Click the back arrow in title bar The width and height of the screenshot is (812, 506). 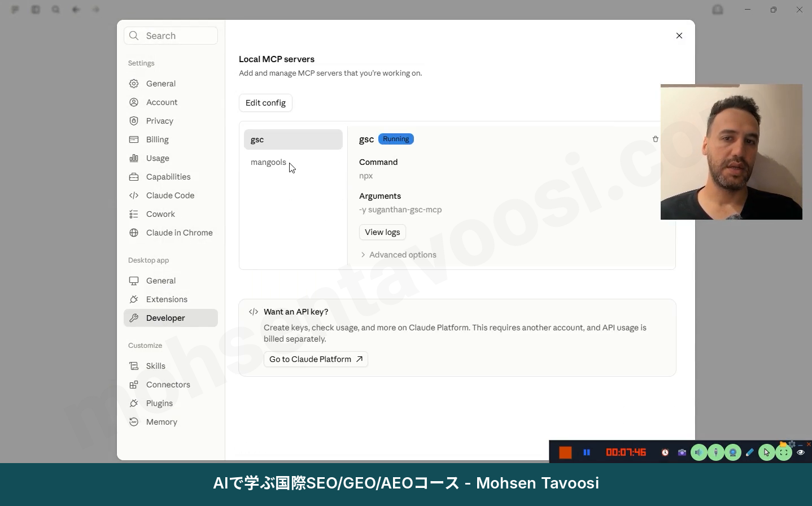(x=76, y=10)
